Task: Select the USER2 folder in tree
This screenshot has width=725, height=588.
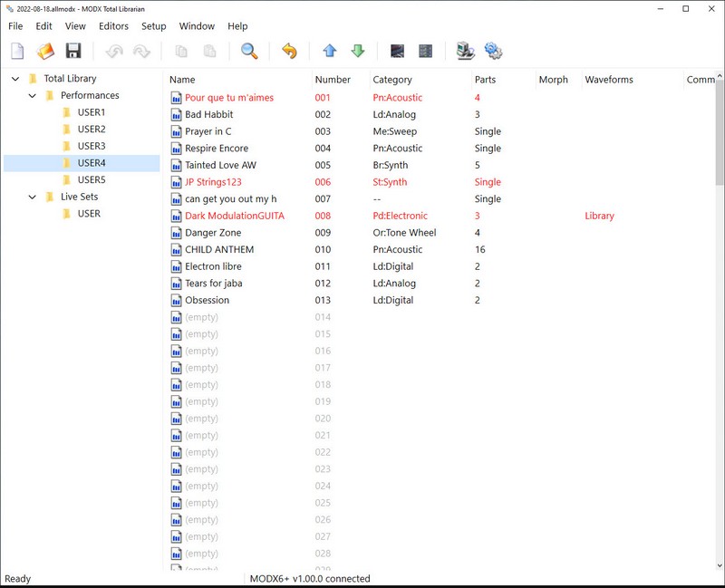Action: click(x=91, y=130)
